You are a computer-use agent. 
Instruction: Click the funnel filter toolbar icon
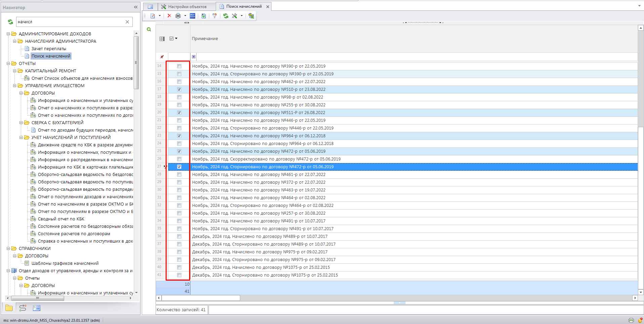(x=215, y=16)
